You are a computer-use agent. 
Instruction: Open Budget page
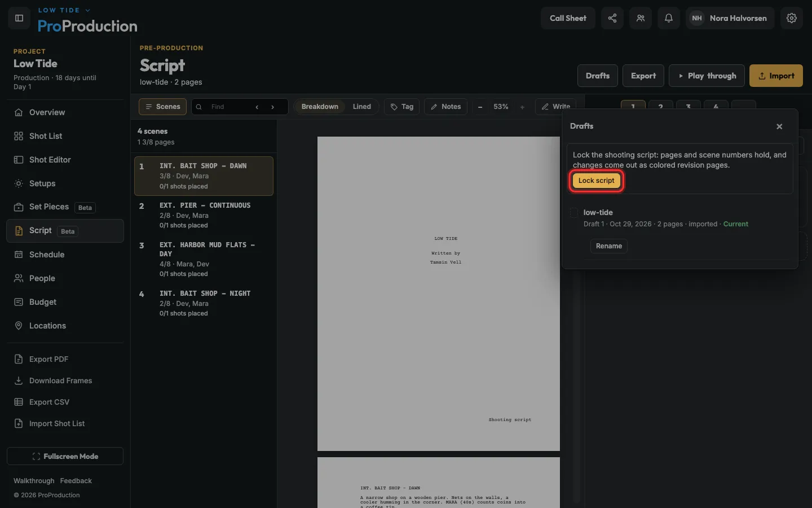65,302
